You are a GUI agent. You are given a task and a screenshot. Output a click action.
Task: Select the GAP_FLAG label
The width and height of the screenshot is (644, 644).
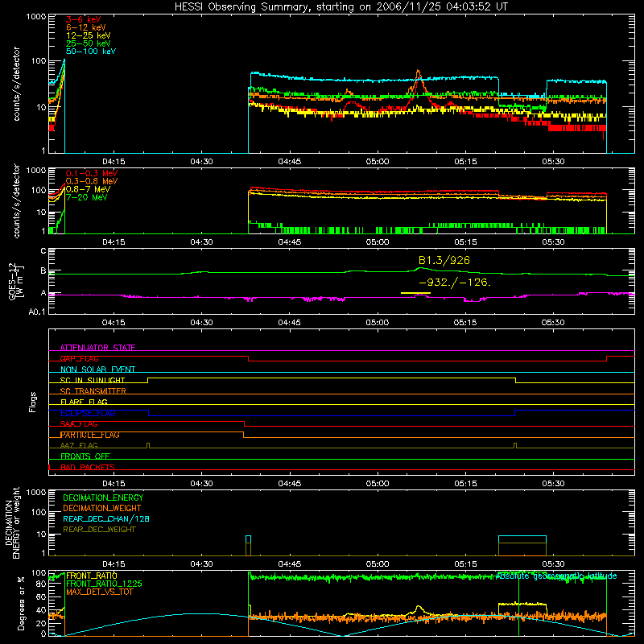[79, 358]
